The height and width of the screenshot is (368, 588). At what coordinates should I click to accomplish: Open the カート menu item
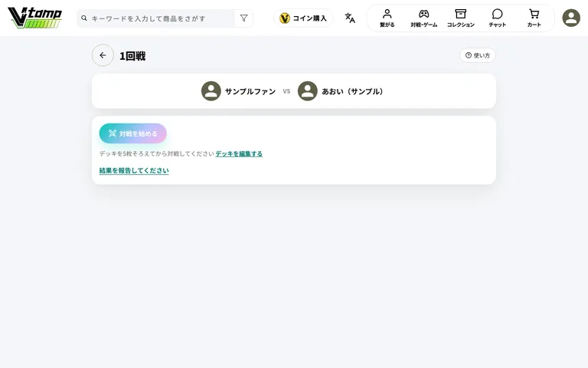coord(534,18)
